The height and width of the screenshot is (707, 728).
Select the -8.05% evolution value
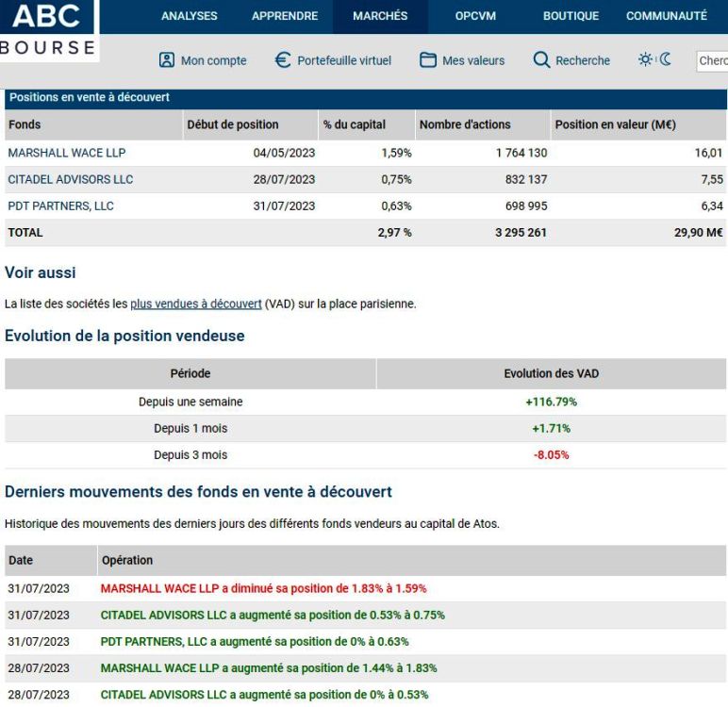click(x=551, y=454)
